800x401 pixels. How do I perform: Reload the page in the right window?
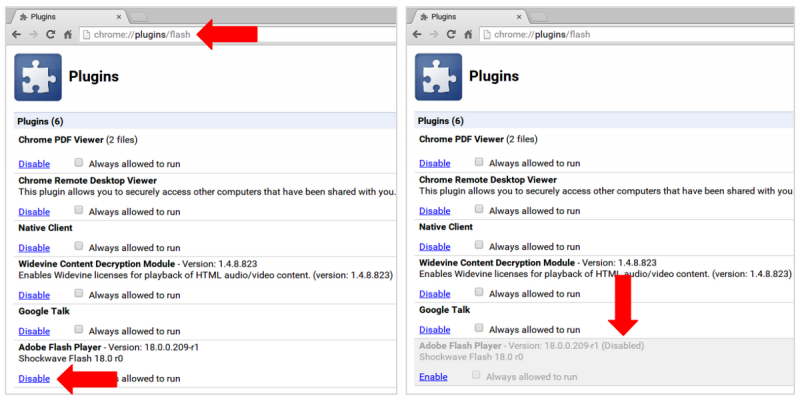[451, 34]
